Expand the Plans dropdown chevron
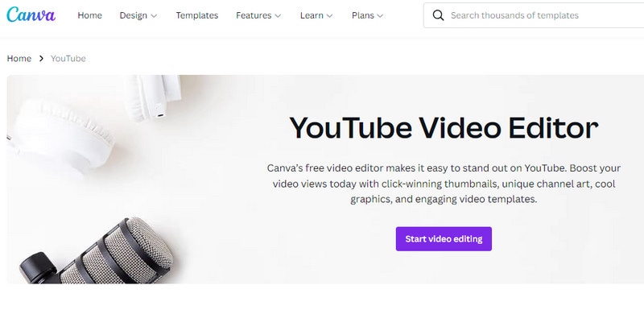This screenshot has width=644, height=335. [x=380, y=16]
